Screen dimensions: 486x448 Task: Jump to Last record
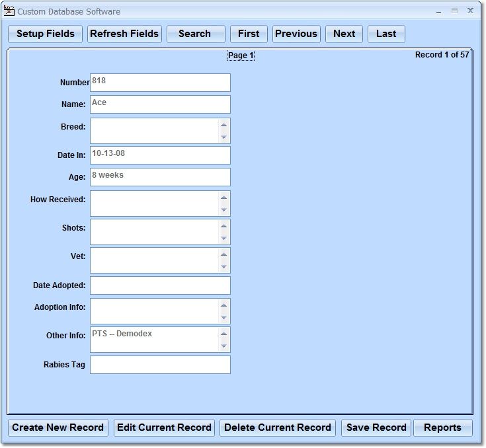386,34
